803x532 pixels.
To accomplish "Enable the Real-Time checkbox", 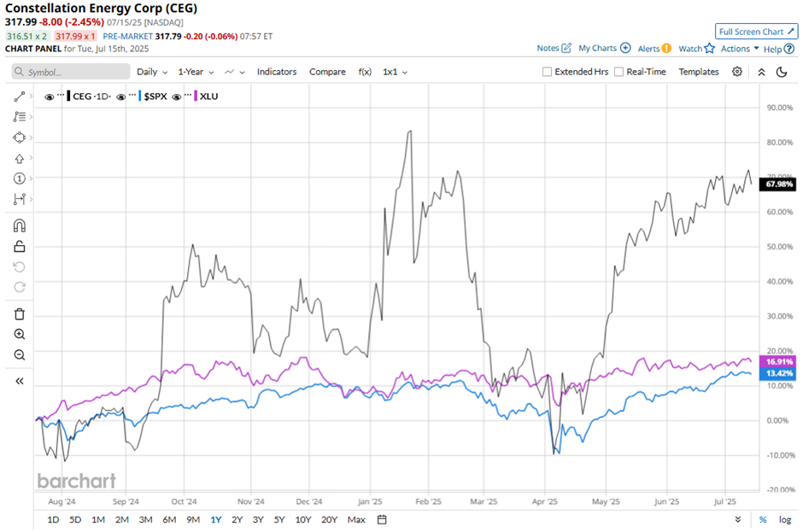I will point(618,72).
